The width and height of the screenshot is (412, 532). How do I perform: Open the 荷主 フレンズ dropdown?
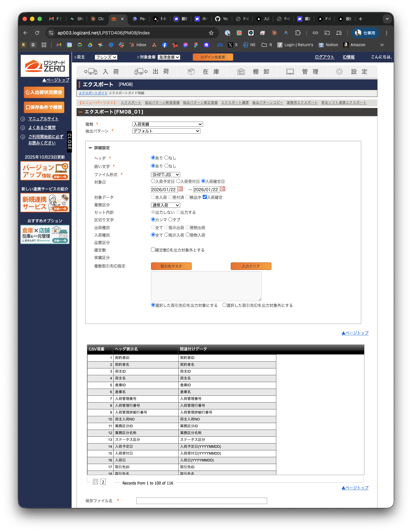pyautogui.click(x=106, y=57)
